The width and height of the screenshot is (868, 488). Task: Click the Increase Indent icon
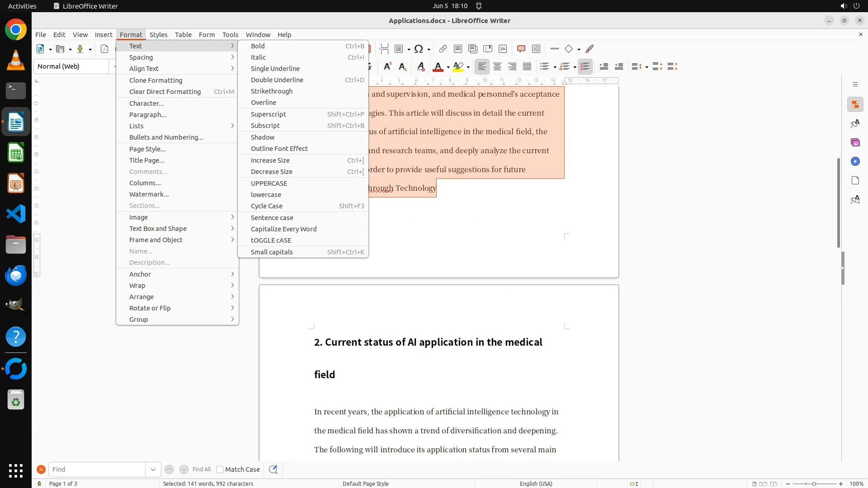pyautogui.click(x=604, y=67)
